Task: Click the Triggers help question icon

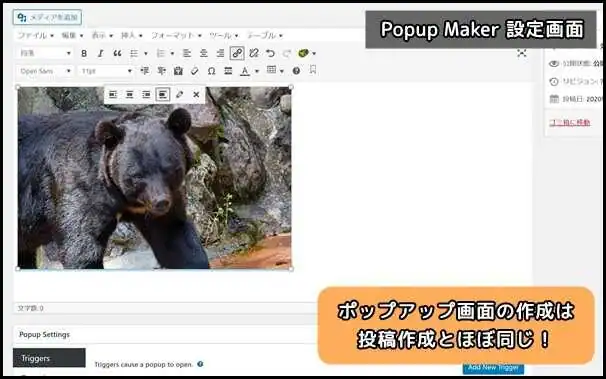Action: [200, 364]
